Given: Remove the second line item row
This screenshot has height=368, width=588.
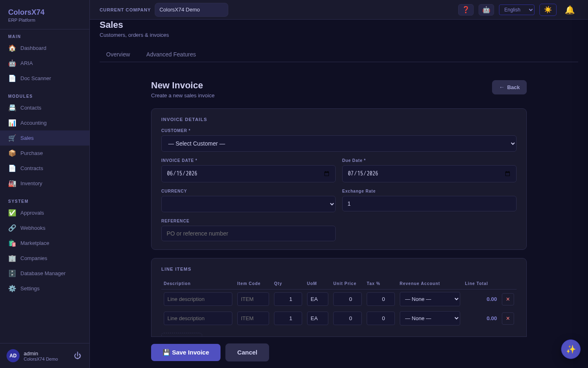Looking at the screenshot, I should [x=508, y=319].
